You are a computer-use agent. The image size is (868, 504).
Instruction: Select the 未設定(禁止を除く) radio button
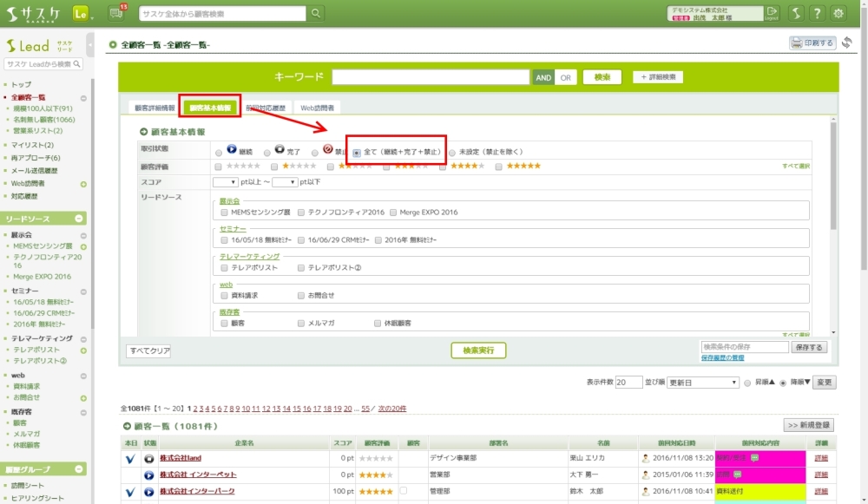[x=452, y=152]
